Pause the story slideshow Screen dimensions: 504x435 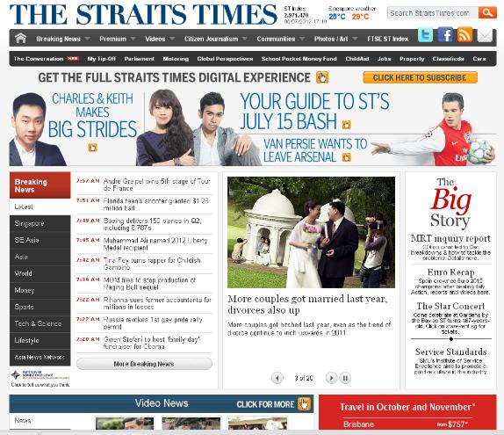click(345, 378)
